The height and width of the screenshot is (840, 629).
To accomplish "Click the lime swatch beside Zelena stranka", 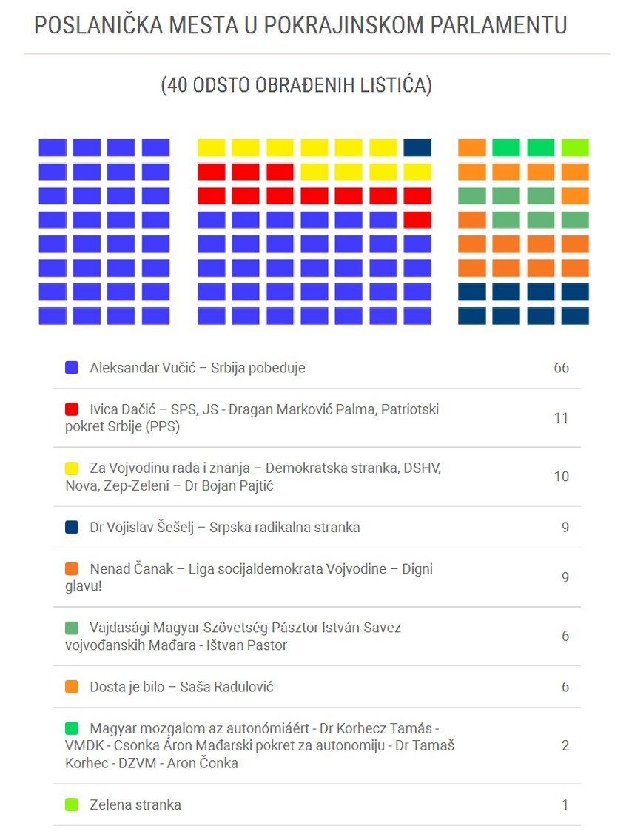I will click(x=72, y=804).
